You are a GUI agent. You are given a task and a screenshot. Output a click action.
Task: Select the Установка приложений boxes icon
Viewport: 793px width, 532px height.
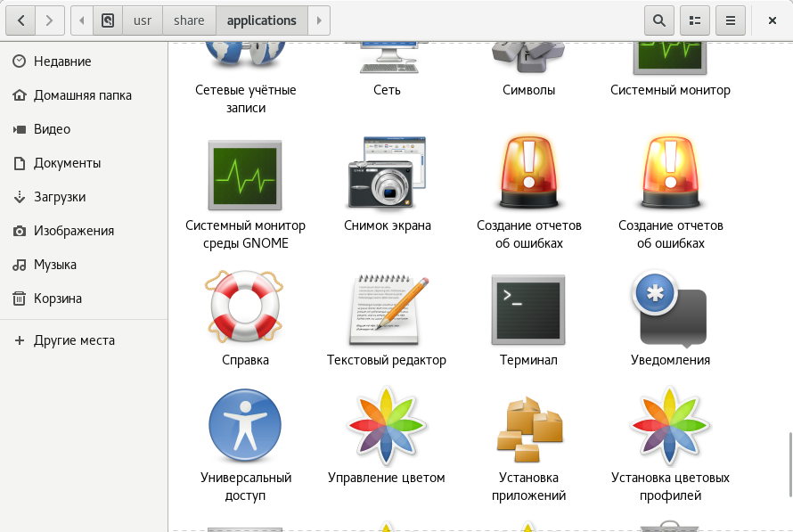pyautogui.click(x=529, y=429)
